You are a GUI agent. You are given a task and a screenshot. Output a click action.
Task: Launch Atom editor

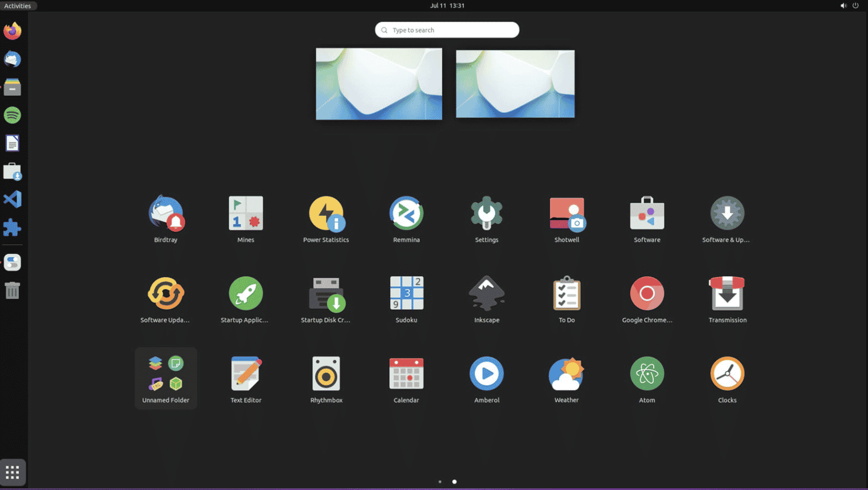[x=647, y=380]
